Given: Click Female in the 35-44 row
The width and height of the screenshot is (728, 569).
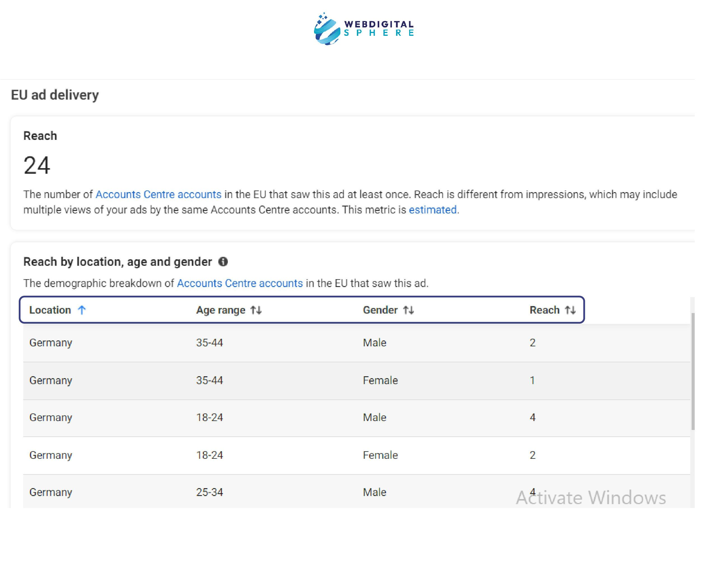Looking at the screenshot, I should [380, 380].
